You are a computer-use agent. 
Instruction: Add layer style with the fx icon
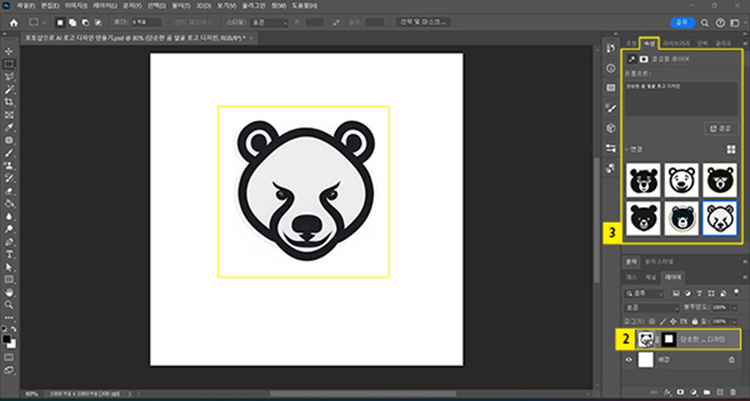[x=666, y=392]
